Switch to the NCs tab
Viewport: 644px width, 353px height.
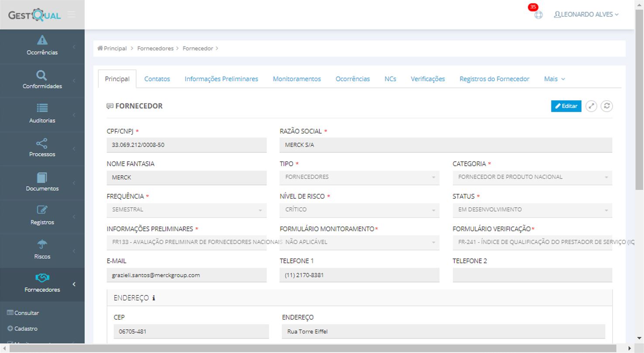click(390, 79)
